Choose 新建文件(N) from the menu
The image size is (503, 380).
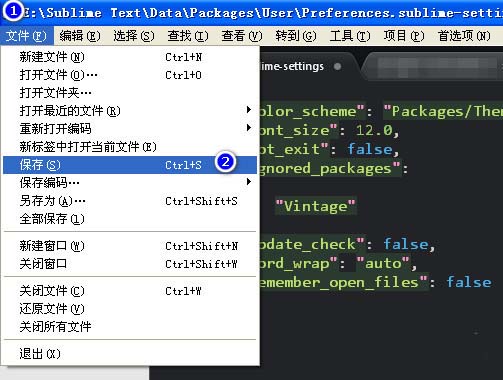pyautogui.click(x=130, y=57)
